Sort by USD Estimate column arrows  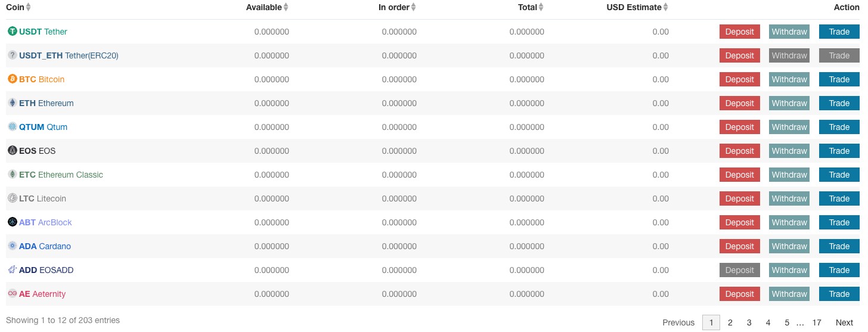[666, 7]
